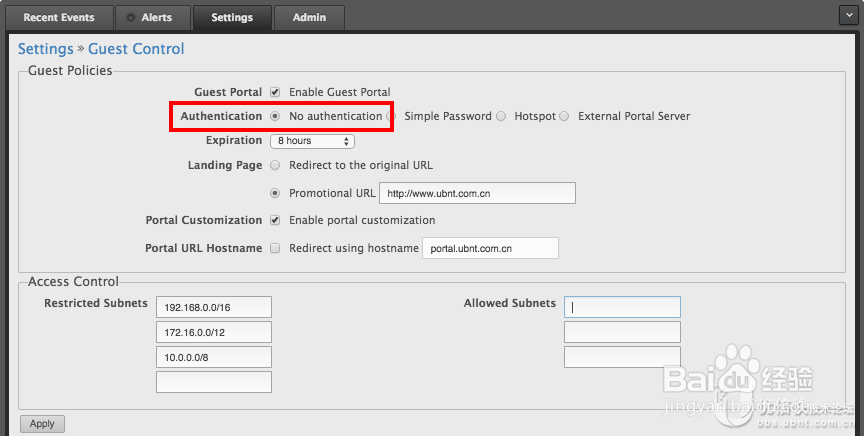This screenshot has height=436, width=864.
Task: Select the No authentication option
Action: (275, 116)
